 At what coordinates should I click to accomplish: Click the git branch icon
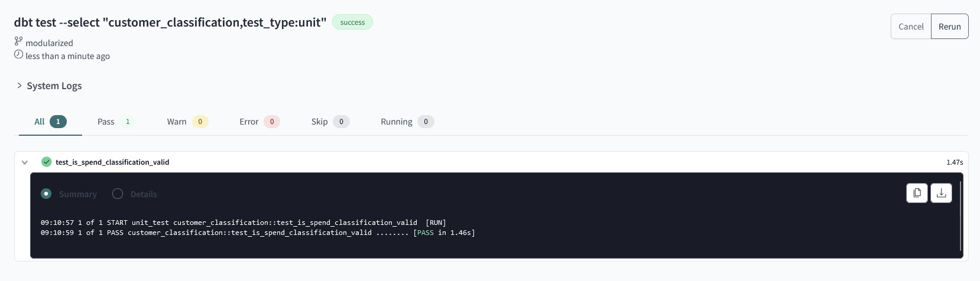18,42
